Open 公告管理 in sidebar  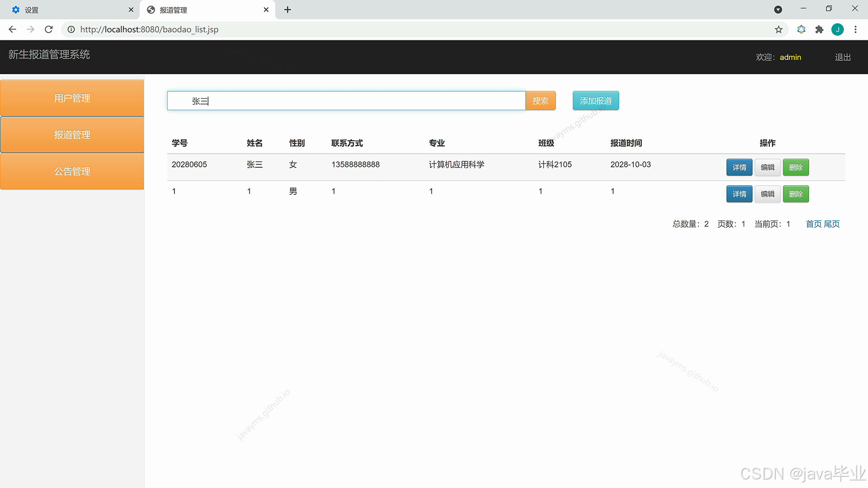[x=72, y=171]
